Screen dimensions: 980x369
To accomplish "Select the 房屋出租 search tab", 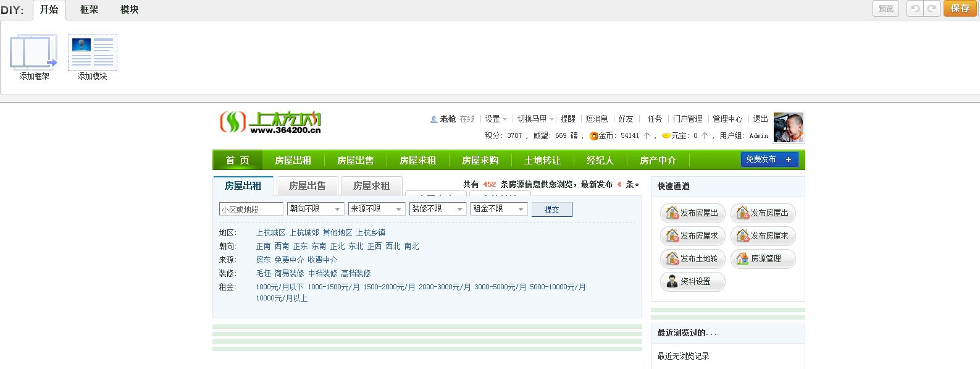I will point(243,185).
